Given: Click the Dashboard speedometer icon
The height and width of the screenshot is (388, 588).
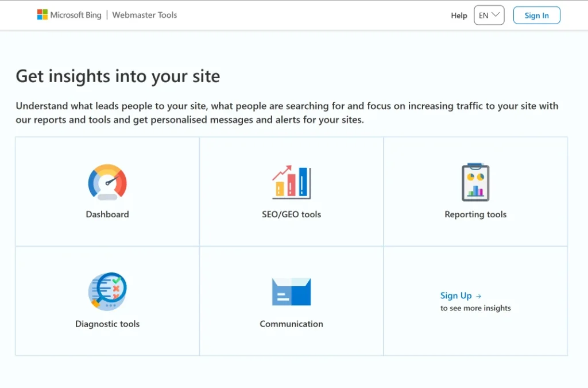Looking at the screenshot, I should tap(107, 182).
